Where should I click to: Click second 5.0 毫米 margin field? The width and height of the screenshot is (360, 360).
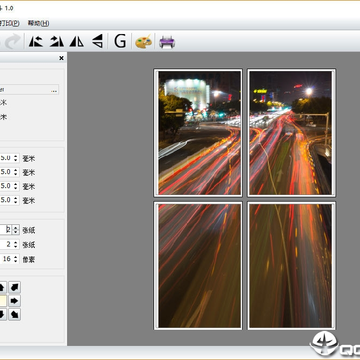6,172
